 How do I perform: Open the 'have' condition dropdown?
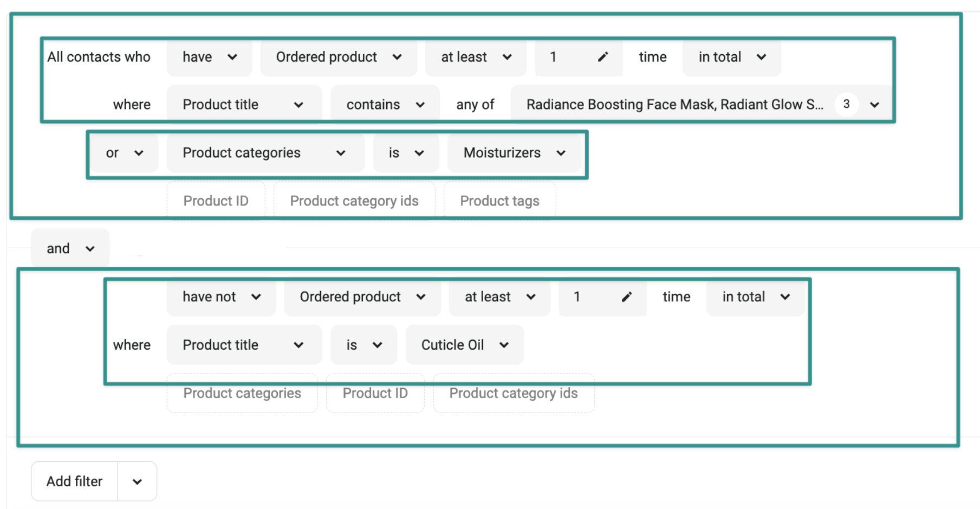(x=209, y=57)
